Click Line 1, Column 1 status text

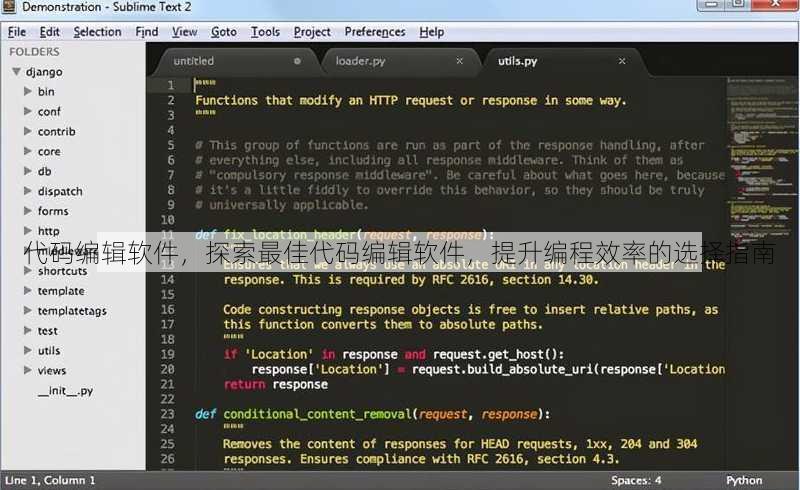(50, 480)
